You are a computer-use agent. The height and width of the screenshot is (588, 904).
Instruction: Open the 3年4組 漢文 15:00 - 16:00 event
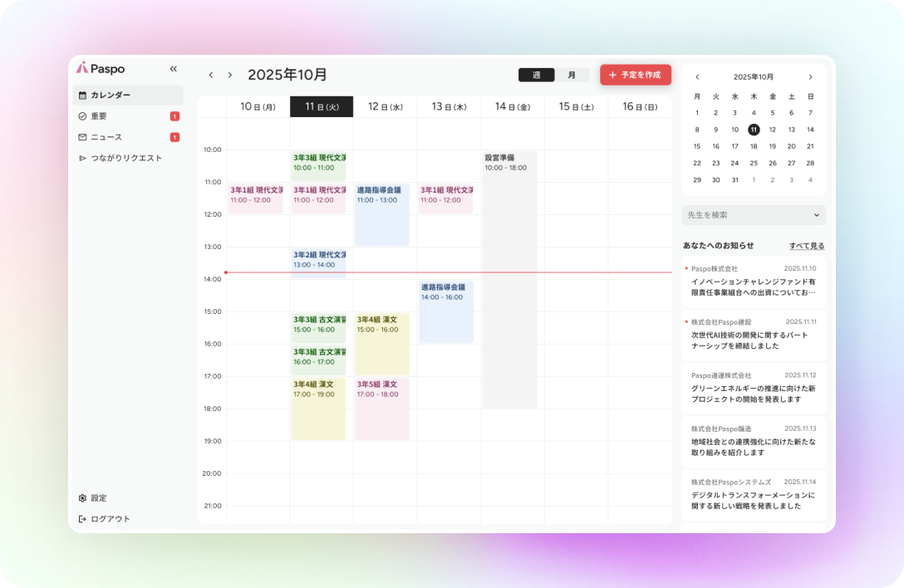point(382,344)
